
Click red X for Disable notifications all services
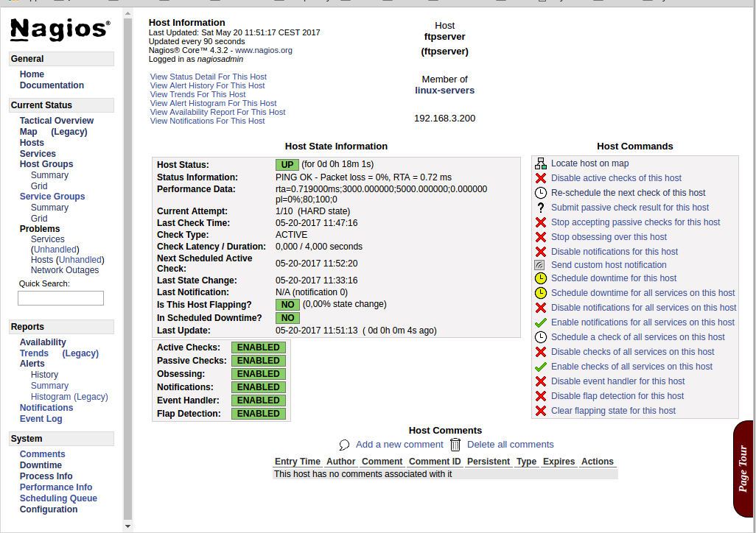[x=541, y=308]
